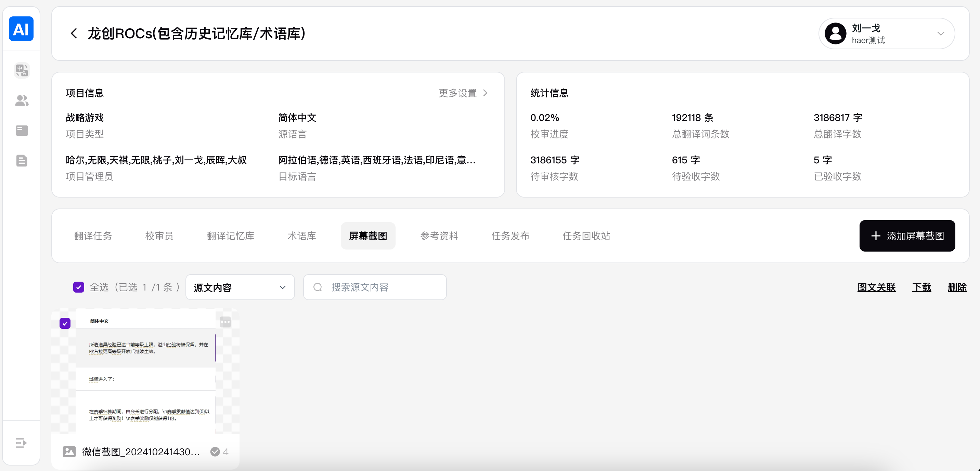Image resolution: width=980 pixels, height=471 pixels.
Task: Click the 删除 link
Action: pos(957,287)
